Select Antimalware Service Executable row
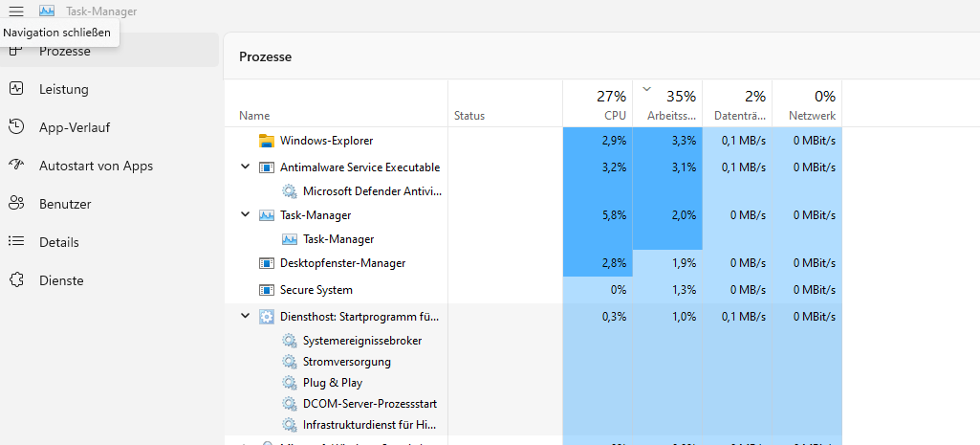Viewport: 980px width, 445px height. [534, 167]
